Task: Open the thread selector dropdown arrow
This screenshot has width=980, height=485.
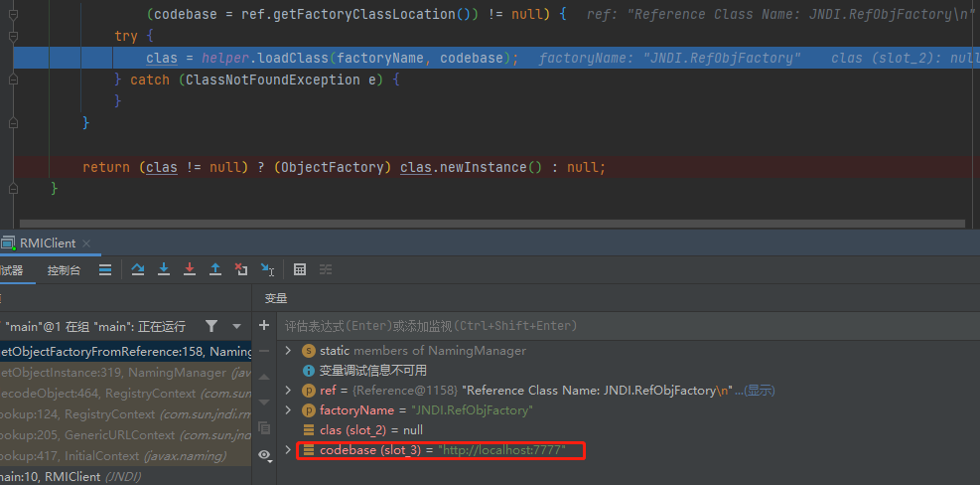Action: (x=237, y=327)
